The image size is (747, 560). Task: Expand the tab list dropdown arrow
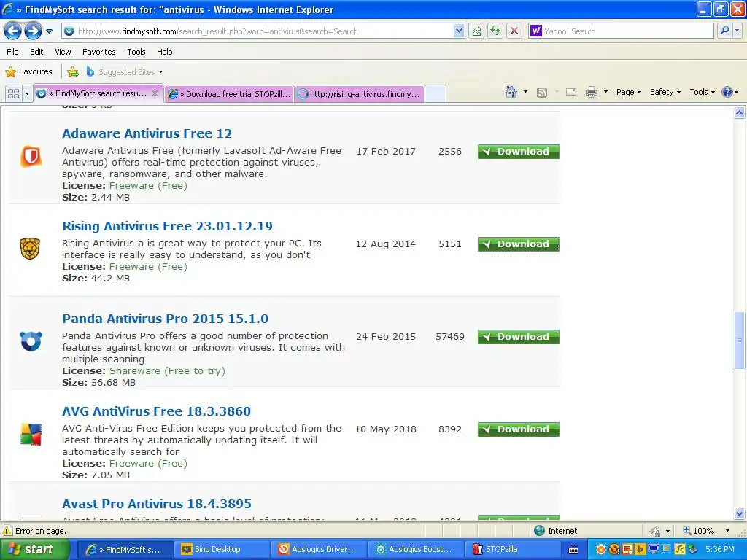tap(27, 93)
